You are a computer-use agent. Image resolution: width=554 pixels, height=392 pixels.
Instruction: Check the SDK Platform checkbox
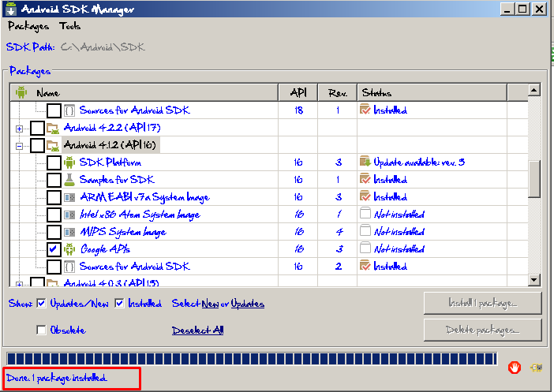[54, 162]
